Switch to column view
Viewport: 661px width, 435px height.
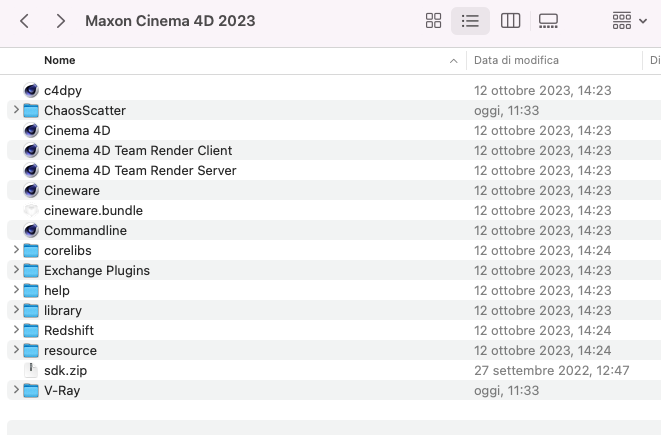point(510,21)
